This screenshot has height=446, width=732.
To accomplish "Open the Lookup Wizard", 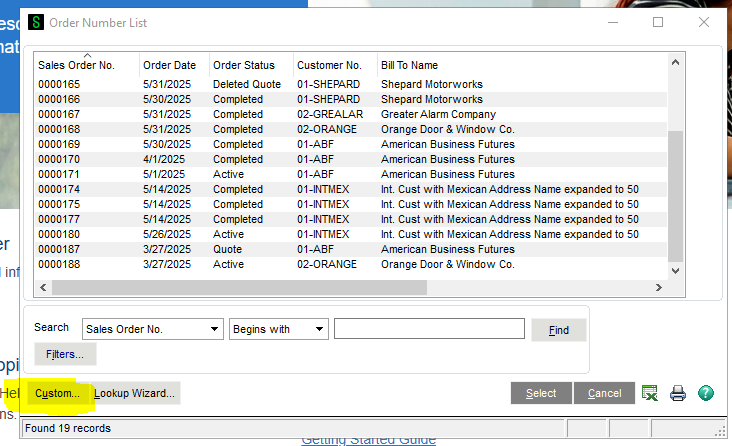I will click(x=134, y=393).
